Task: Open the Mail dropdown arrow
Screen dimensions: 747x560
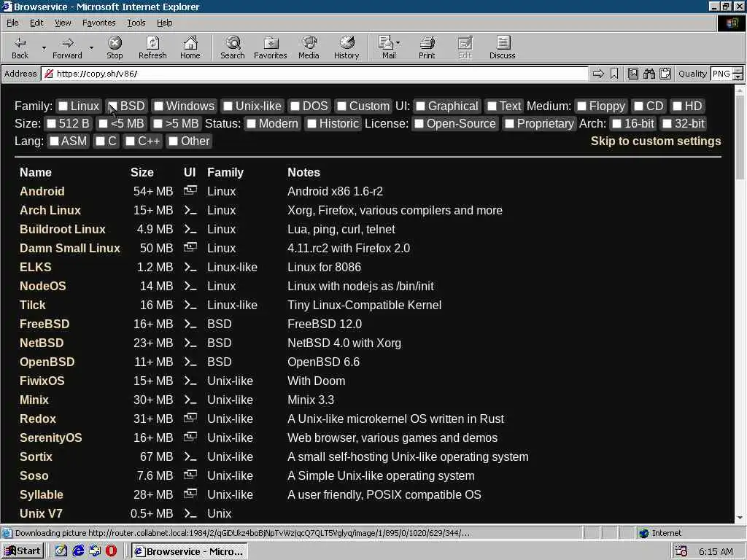Action: (x=398, y=43)
